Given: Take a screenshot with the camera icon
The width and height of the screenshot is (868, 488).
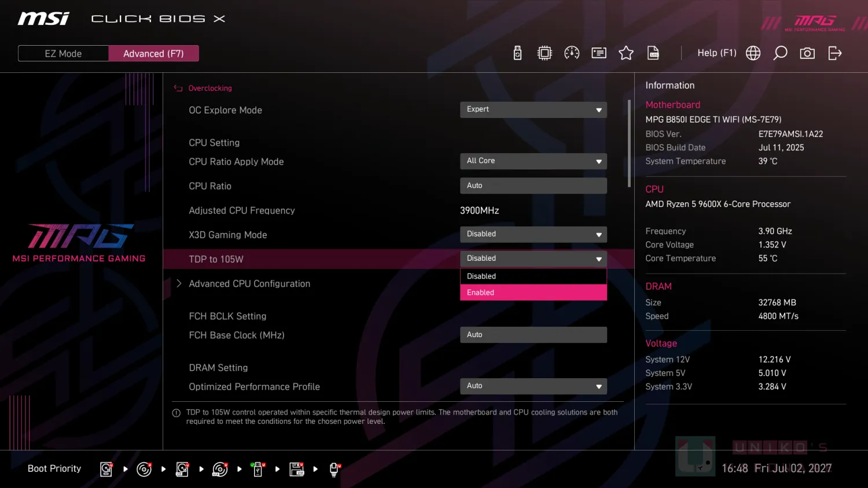Looking at the screenshot, I should pyautogui.click(x=807, y=53).
